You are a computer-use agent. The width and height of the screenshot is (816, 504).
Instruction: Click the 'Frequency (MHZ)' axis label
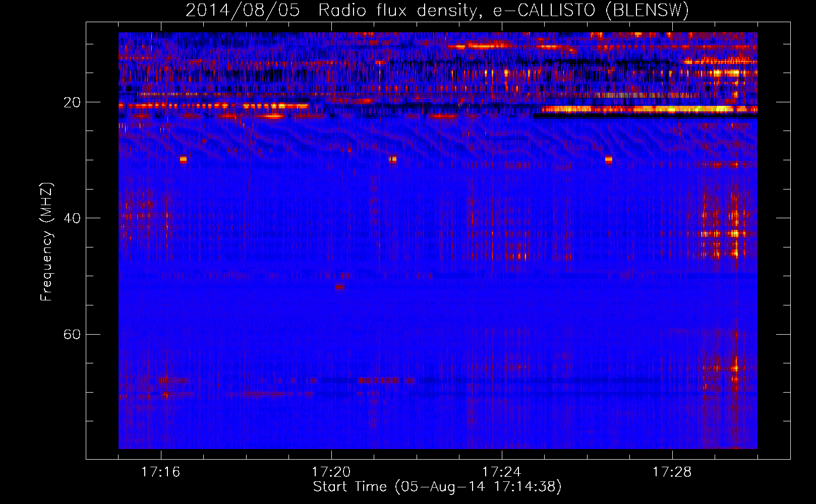[x=46, y=242]
